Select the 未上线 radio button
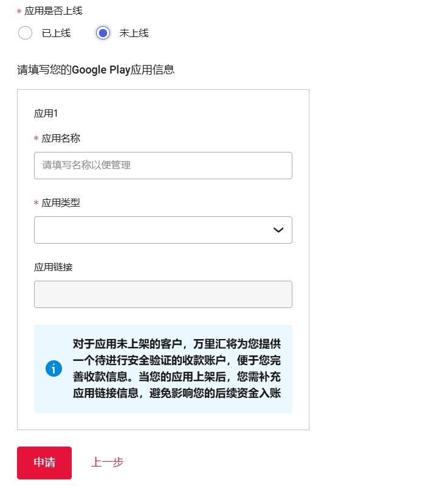The height and width of the screenshot is (497, 448). [103, 33]
